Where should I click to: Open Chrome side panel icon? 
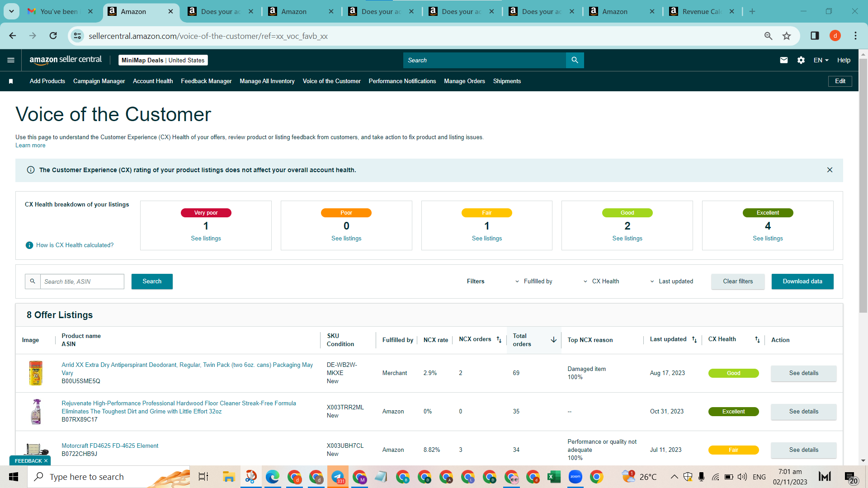(x=815, y=36)
